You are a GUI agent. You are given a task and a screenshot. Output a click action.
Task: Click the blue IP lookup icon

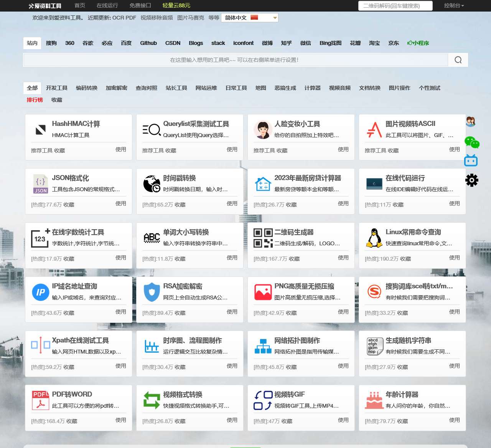click(41, 292)
